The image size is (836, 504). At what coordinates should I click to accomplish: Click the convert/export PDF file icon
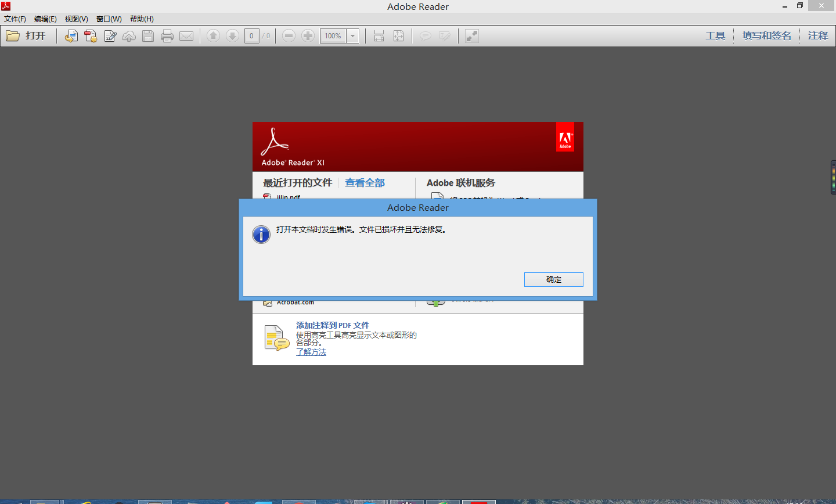71,36
